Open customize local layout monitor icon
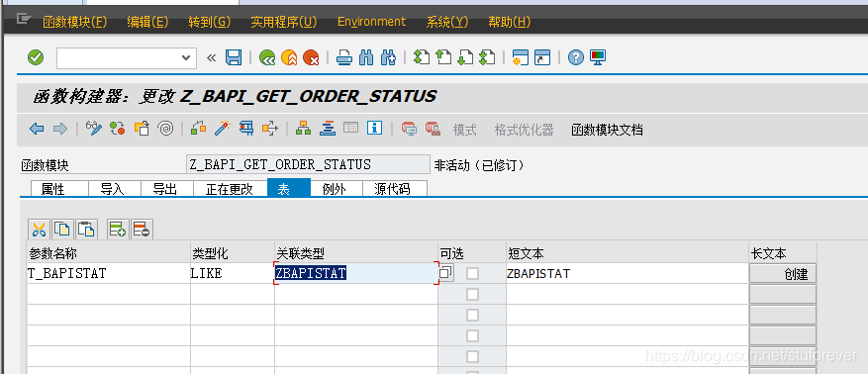The width and height of the screenshot is (868, 374). [x=598, y=56]
